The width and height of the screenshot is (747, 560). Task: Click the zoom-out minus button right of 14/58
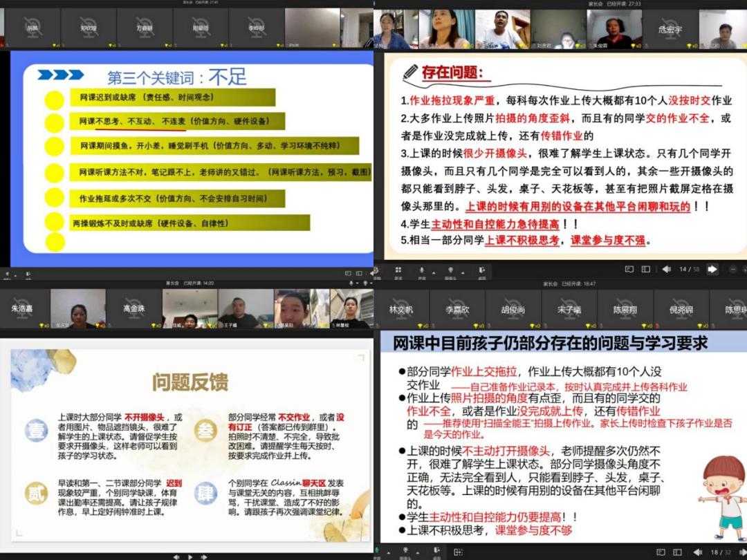734,269
